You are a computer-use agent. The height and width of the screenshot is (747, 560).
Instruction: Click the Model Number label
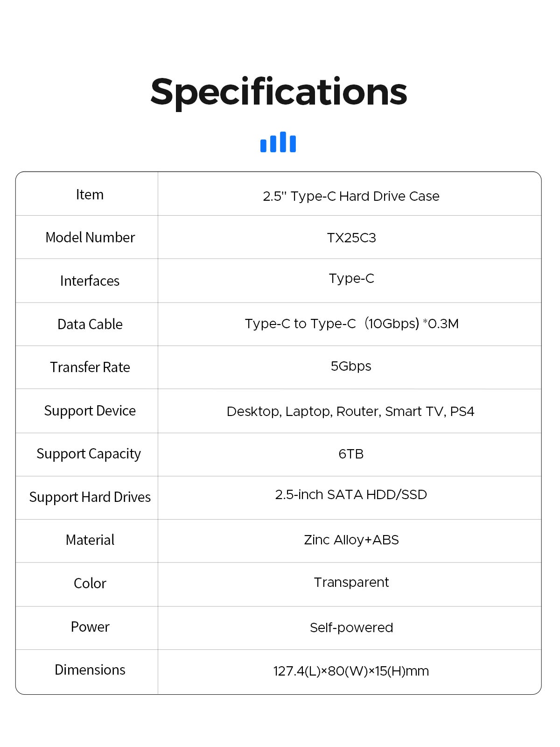90,238
